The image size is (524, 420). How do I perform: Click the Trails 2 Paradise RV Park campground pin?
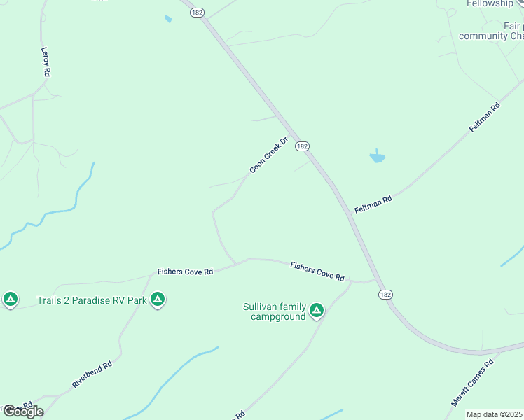[x=158, y=300]
